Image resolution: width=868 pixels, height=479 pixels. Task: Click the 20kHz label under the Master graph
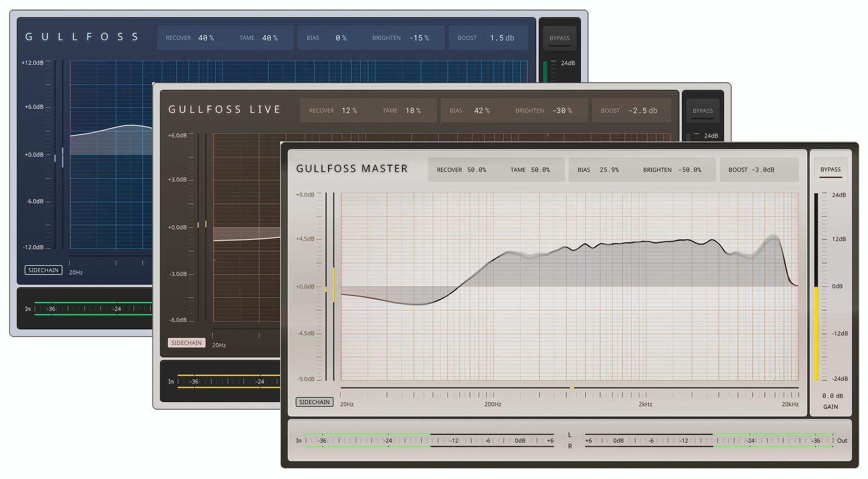point(790,404)
